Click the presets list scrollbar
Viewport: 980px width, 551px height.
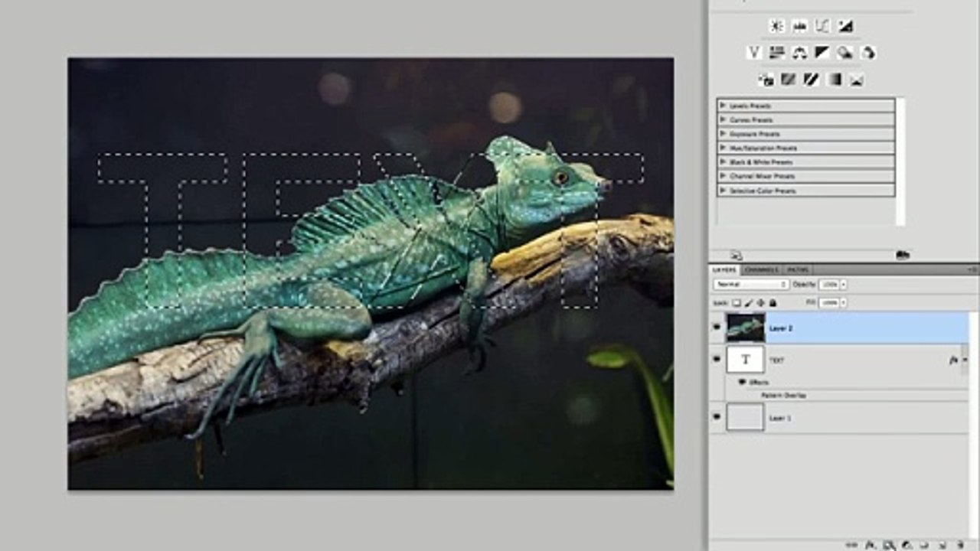coord(900,161)
